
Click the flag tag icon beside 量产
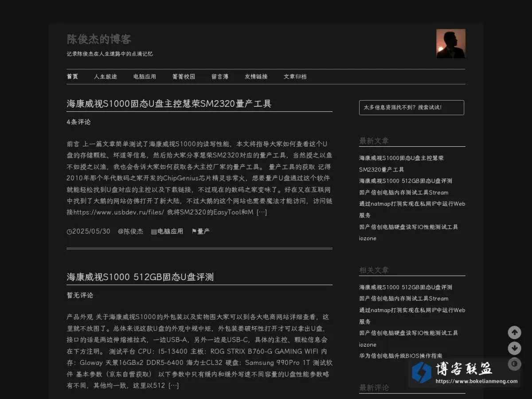[x=194, y=231]
